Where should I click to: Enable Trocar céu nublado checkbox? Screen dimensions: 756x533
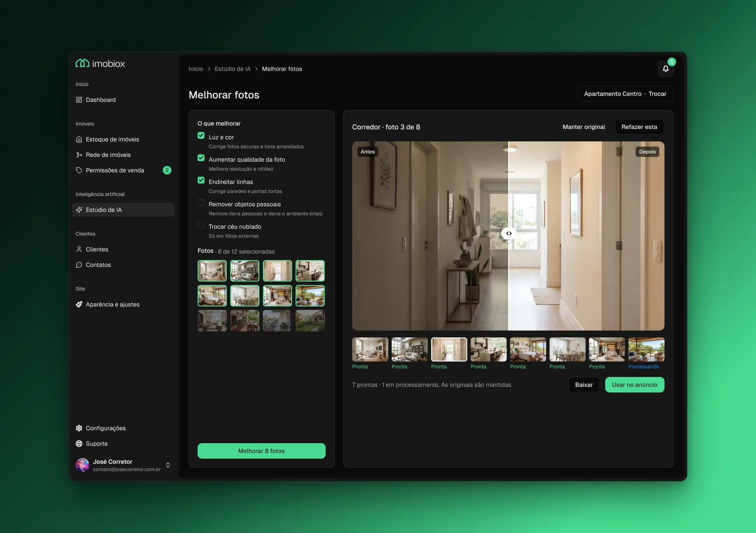(x=201, y=225)
